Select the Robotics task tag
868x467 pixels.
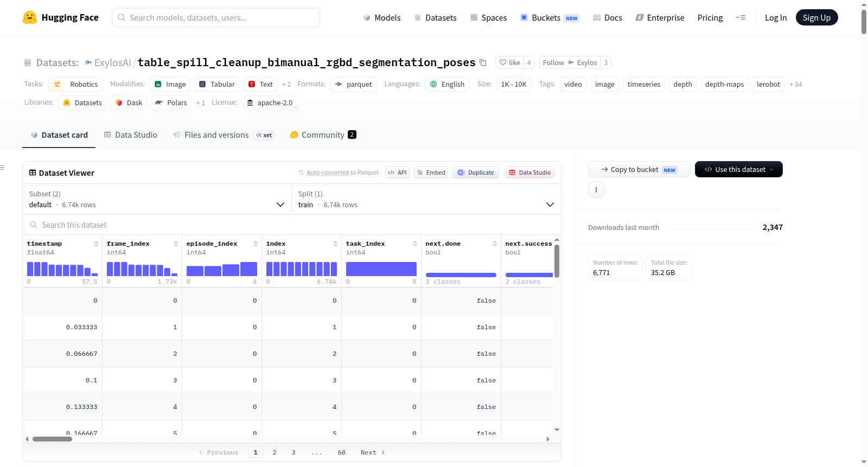(x=75, y=84)
